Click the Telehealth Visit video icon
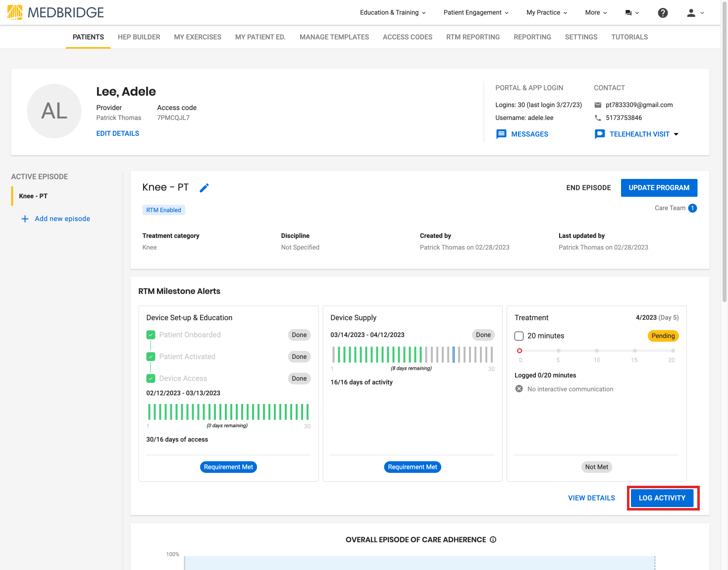This screenshot has width=728, height=570. click(599, 134)
